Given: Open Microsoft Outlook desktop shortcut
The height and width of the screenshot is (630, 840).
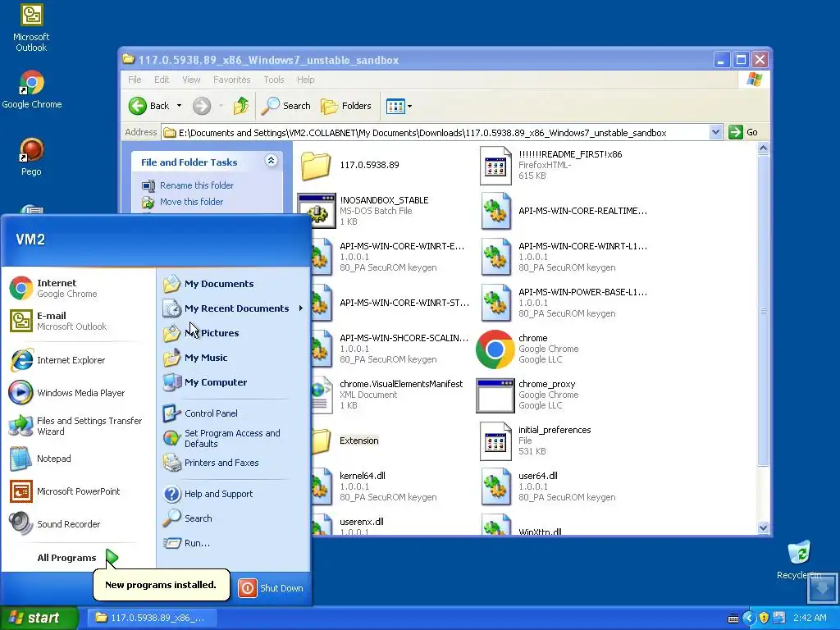Looking at the screenshot, I should pos(31,27).
